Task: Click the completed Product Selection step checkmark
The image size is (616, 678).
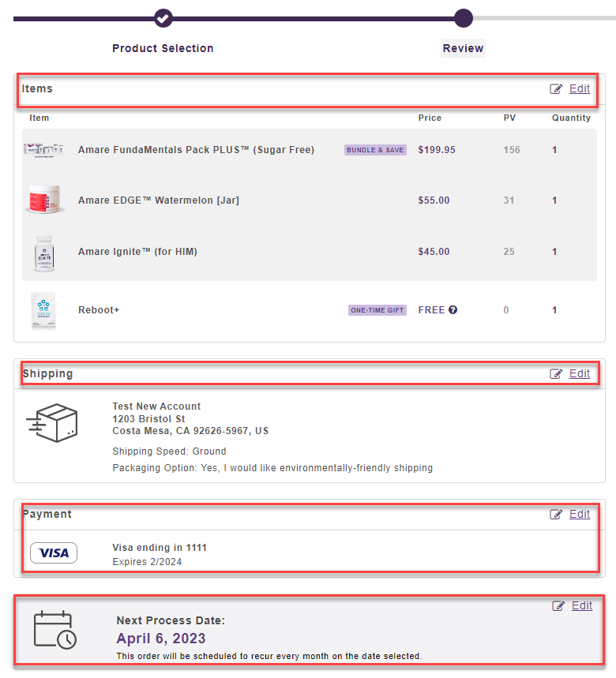Action: [163, 17]
